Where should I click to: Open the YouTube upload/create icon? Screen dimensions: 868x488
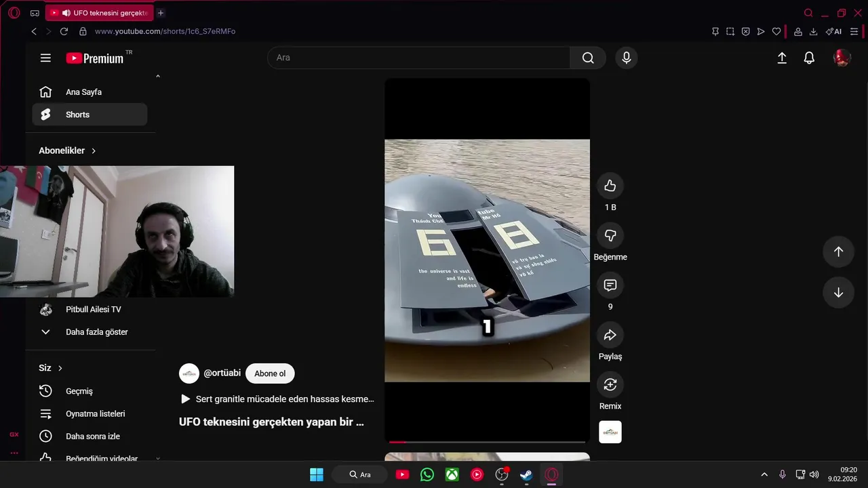click(x=782, y=58)
